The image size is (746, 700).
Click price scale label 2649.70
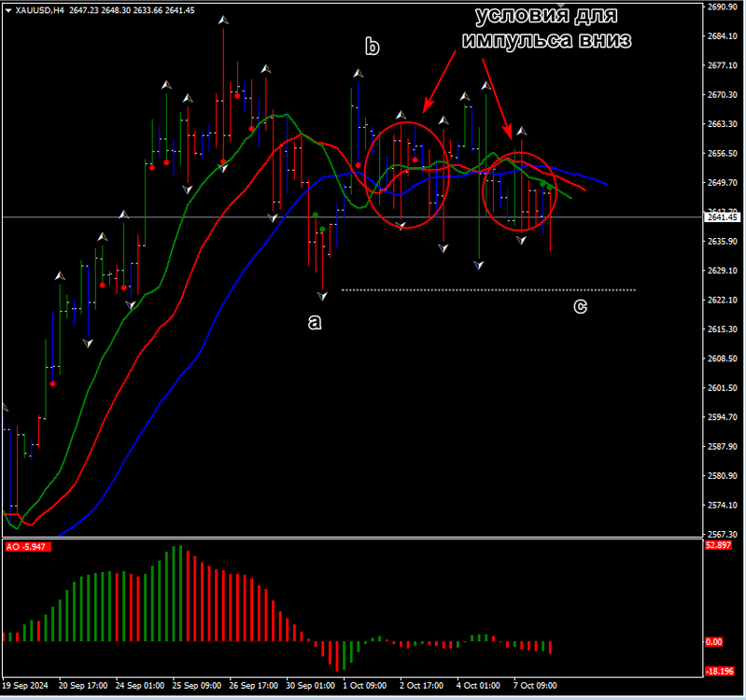pyautogui.click(x=723, y=183)
